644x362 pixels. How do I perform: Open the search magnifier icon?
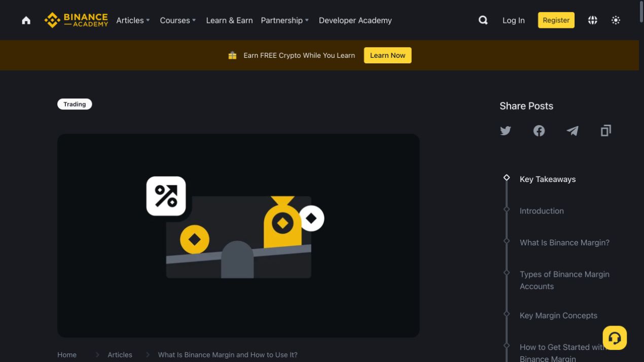tap(483, 20)
